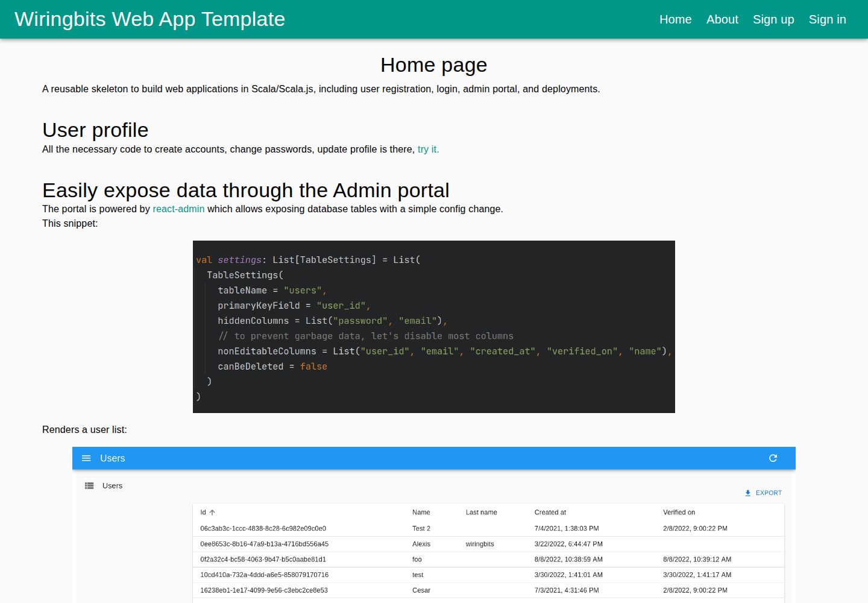The width and height of the screenshot is (868, 603).
Task: Click the export download arrow icon
Action: (748, 493)
